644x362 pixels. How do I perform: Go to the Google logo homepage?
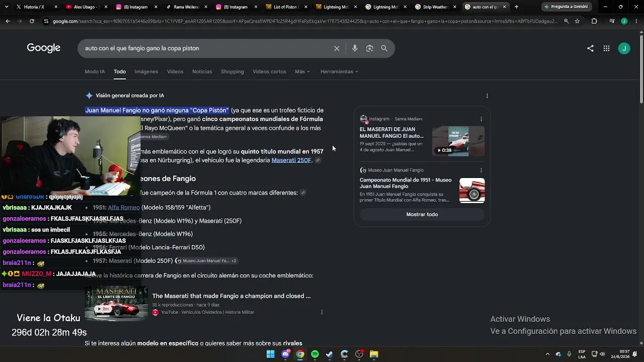pyautogui.click(x=44, y=48)
